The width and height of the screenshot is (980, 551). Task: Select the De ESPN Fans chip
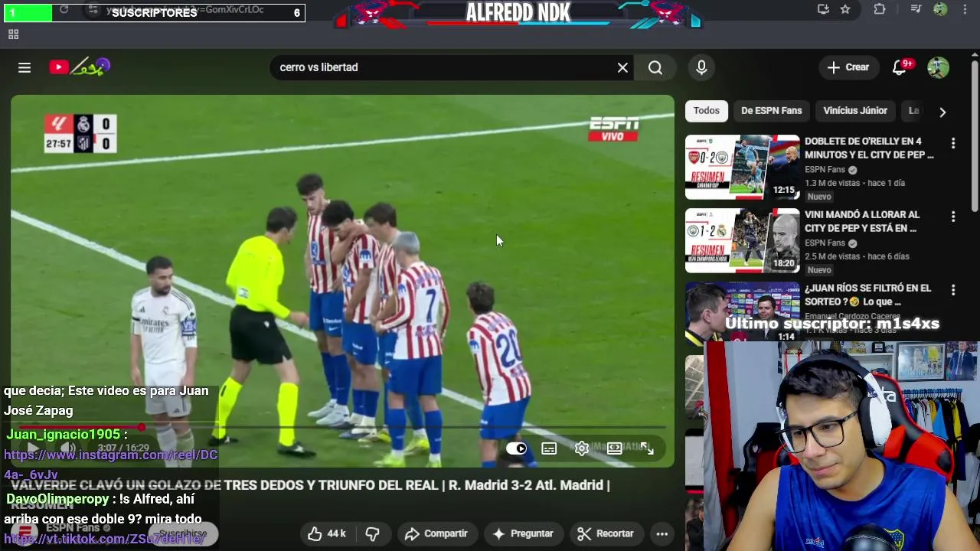[x=771, y=111]
